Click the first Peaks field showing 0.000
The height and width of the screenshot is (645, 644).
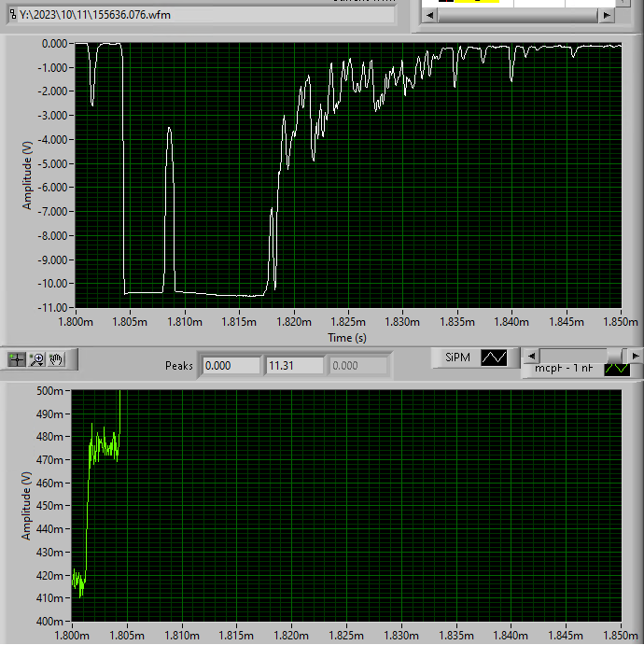tap(231, 366)
